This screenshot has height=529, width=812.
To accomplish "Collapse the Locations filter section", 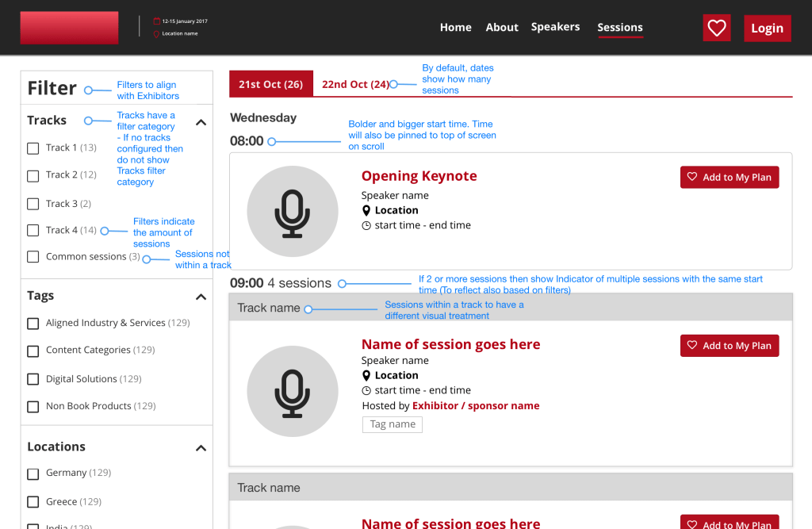I will pyautogui.click(x=201, y=448).
